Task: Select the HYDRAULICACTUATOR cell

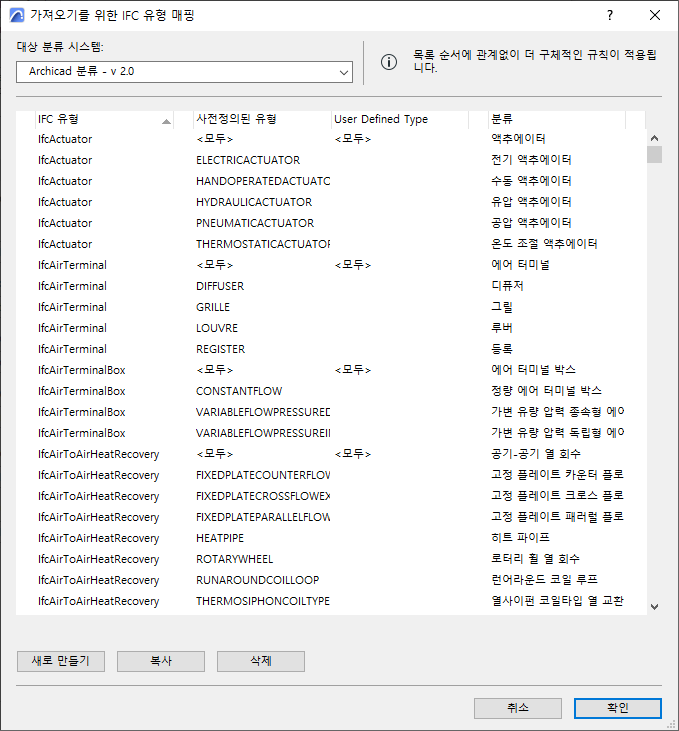Action: coord(254,202)
